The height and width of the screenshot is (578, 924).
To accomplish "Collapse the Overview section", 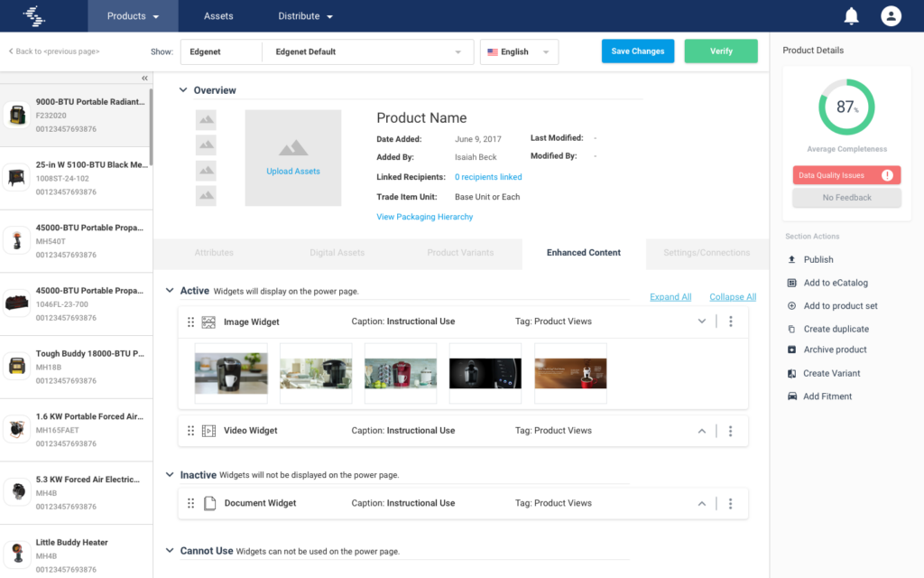I will (183, 90).
